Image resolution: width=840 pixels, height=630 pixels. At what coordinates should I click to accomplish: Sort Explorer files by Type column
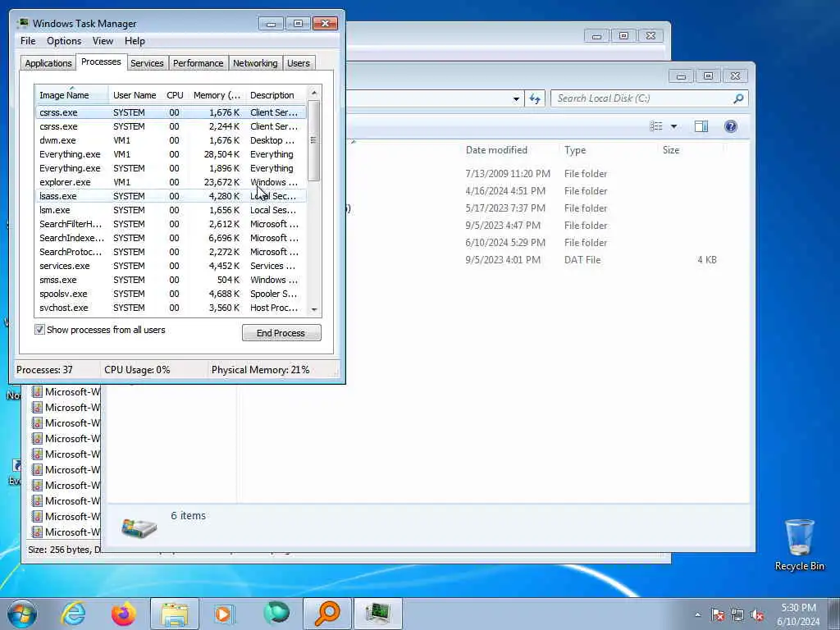coord(608,150)
